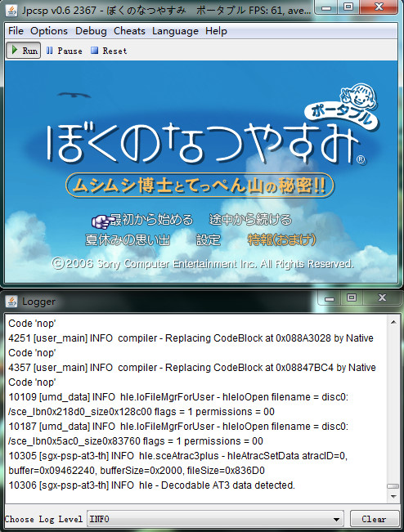
Task: Select 設定 in the game menu
Action: [209, 240]
